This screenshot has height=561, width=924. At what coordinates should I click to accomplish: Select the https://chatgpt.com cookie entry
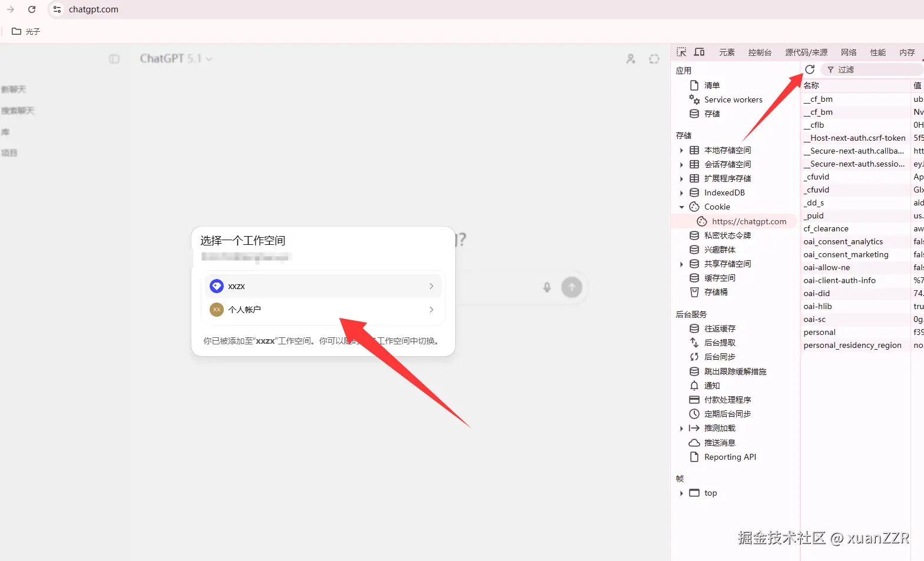pyautogui.click(x=749, y=221)
